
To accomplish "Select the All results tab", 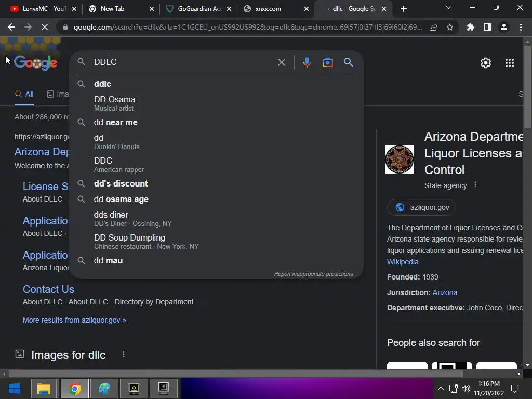I will 24,95.
